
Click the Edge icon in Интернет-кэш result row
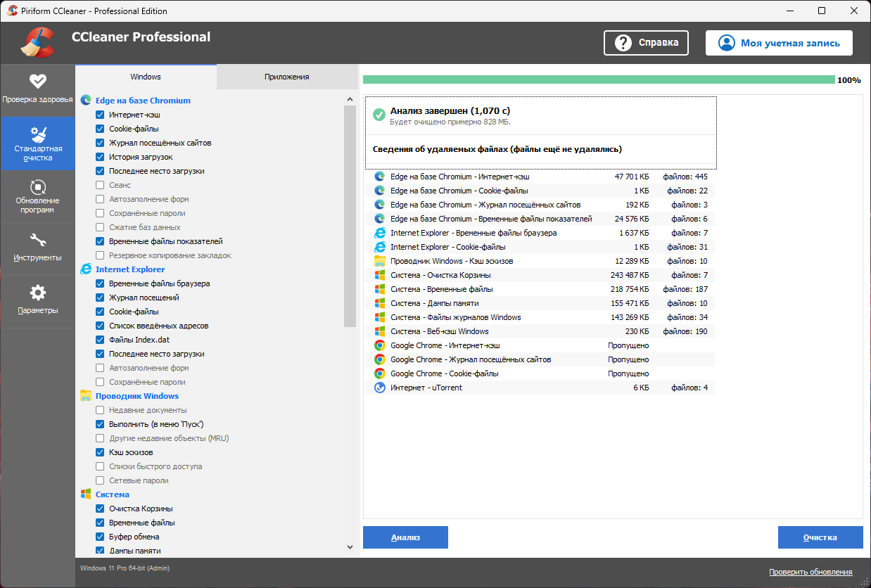[380, 177]
